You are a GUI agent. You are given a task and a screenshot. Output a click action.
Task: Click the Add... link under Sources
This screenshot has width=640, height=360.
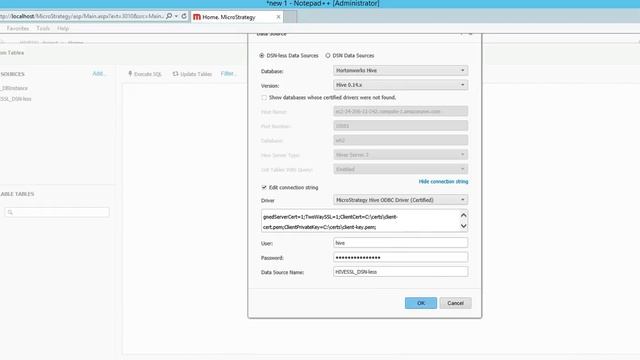point(99,73)
